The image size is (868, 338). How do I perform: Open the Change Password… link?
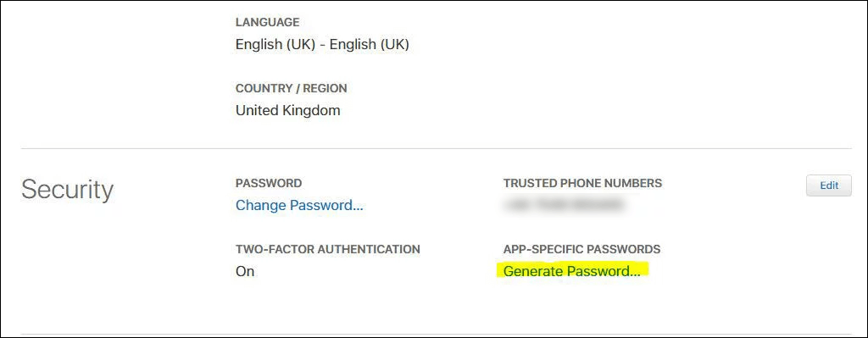pos(299,205)
